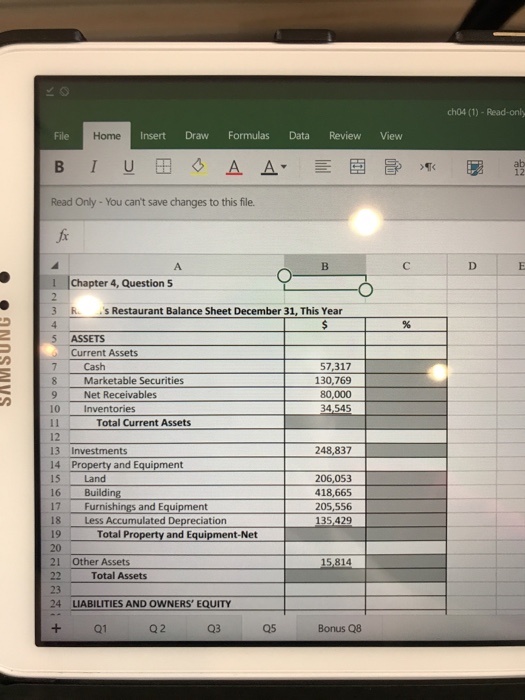Open the Draw ribbon tab
This screenshot has height=700, width=525.
point(197,136)
